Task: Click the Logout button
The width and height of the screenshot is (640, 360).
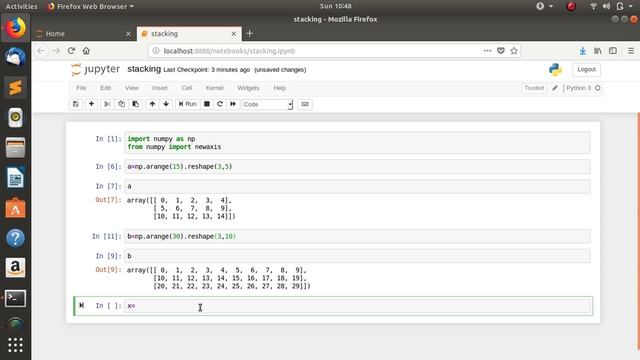Action: [586, 69]
